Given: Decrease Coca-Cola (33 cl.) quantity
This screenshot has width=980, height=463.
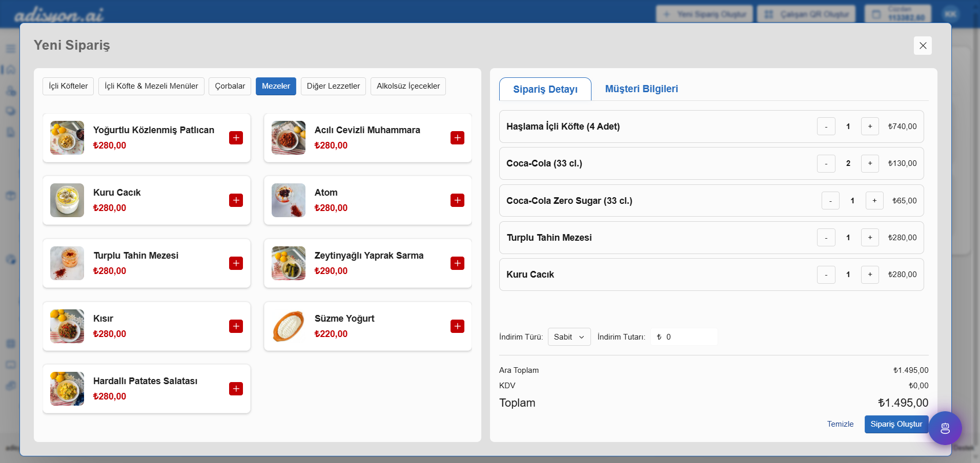Looking at the screenshot, I should (826, 163).
